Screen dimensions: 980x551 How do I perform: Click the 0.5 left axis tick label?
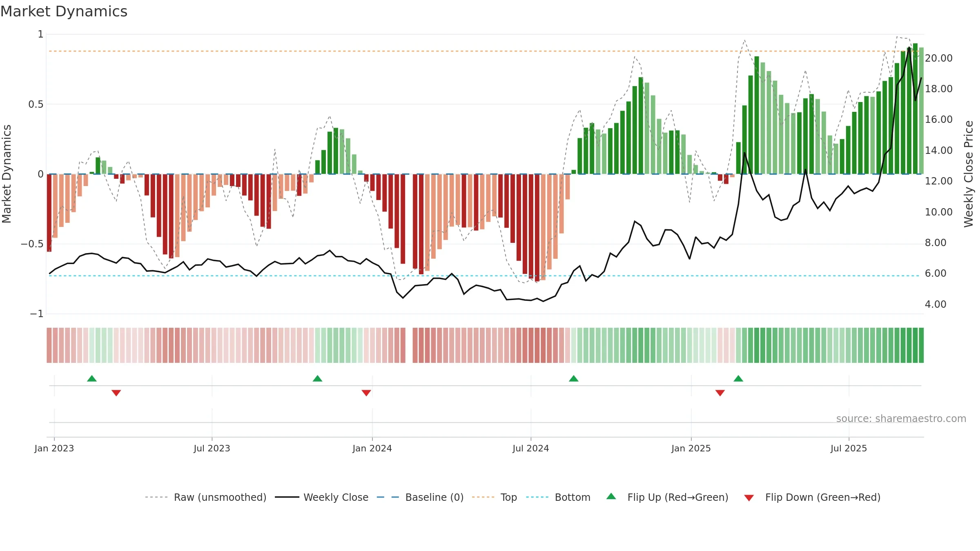[x=36, y=104]
